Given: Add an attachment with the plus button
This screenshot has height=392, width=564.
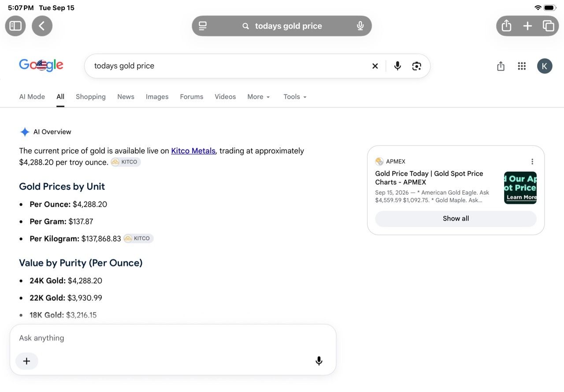Looking at the screenshot, I should point(27,361).
